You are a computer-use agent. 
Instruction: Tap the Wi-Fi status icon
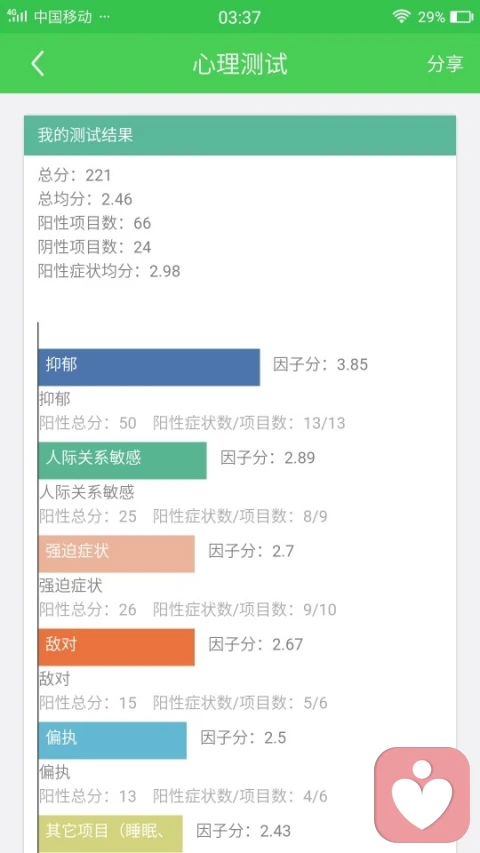coord(401,17)
